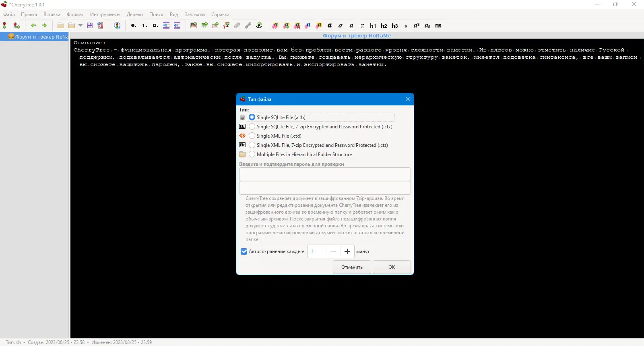This screenshot has height=346, width=644.
Task: Apply subscript formatting
Action: [x=427, y=25]
